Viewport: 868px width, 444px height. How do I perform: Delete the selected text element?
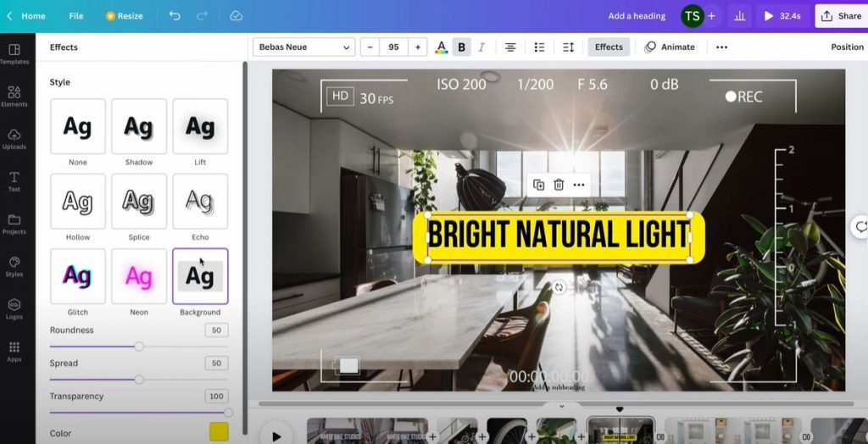[x=559, y=185]
